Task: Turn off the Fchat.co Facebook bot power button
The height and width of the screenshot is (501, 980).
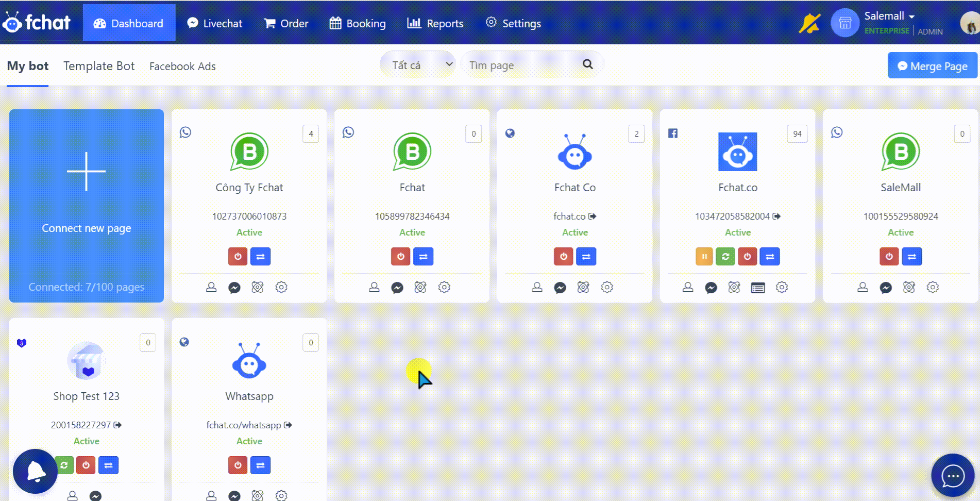Action: pyautogui.click(x=748, y=256)
